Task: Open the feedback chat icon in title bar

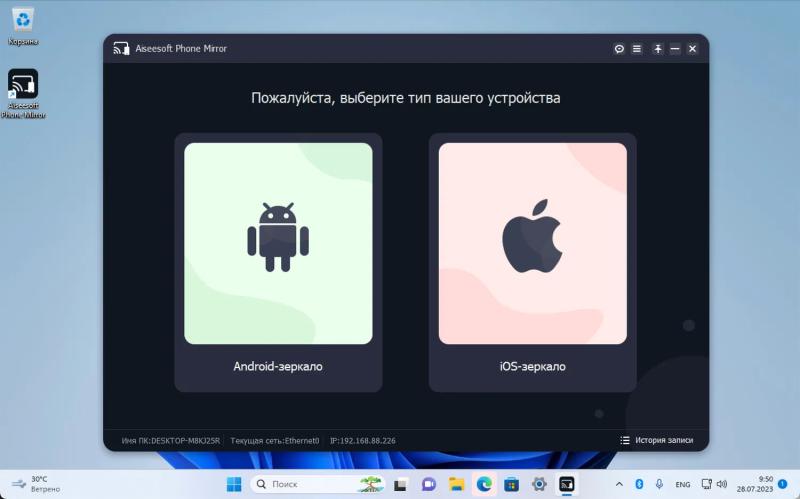Action: click(x=619, y=49)
